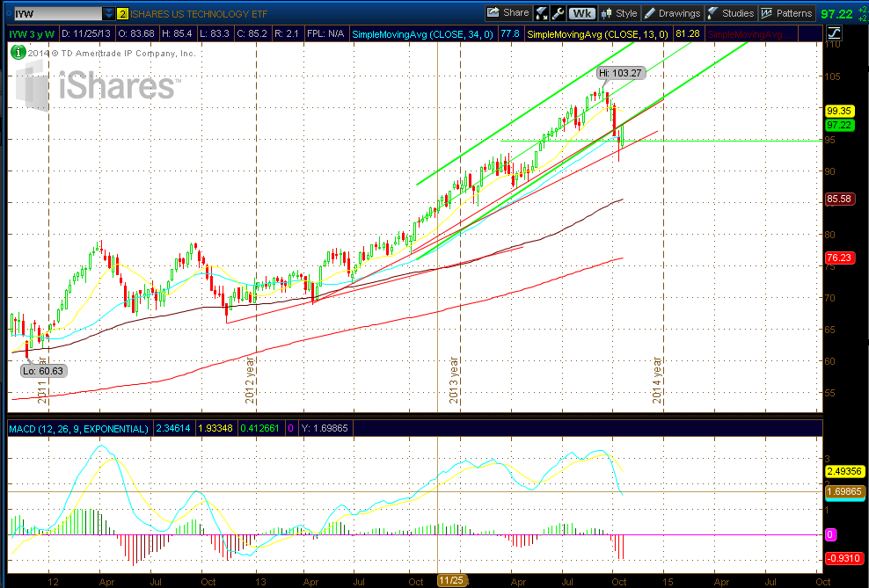This screenshot has width=869, height=588.
Task: Click the MACD diff value 0.412661
Action: click(260, 428)
